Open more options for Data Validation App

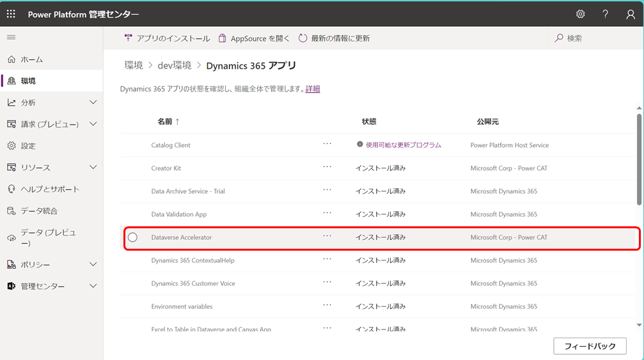(x=327, y=213)
